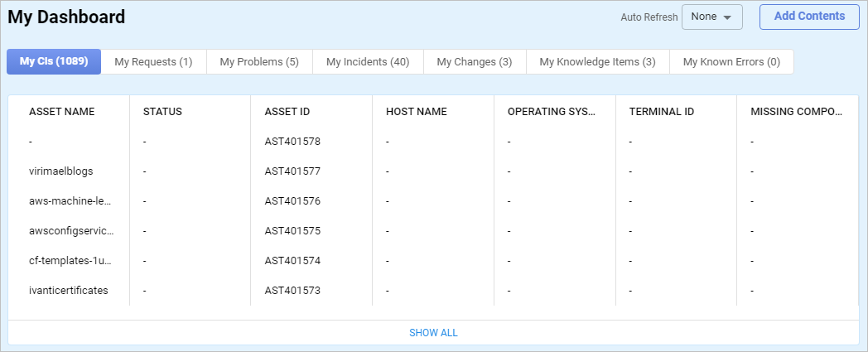
Task: Open the Auto Refresh None dropdown
Action: click(x=711, y=17)
